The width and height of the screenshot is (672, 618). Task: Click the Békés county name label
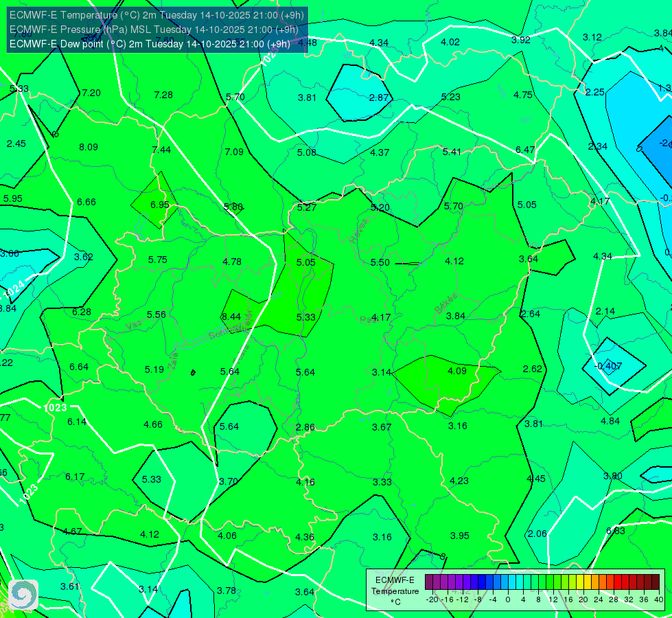point(446,304)
